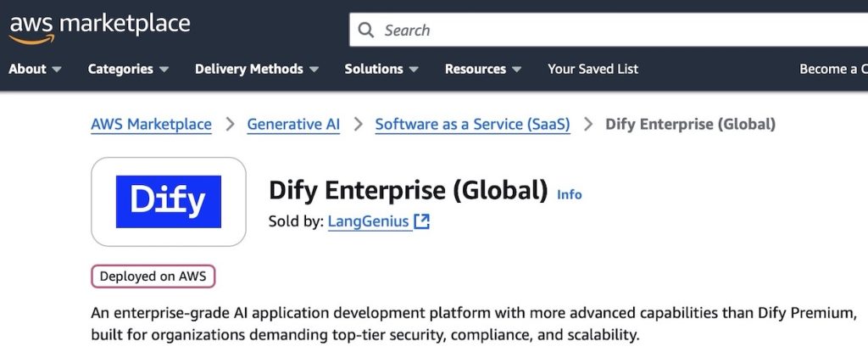The width and height of the screenshot is (868, 352).
Task: Select the Generative AI breadcrumb link
Action: point(293,125)
